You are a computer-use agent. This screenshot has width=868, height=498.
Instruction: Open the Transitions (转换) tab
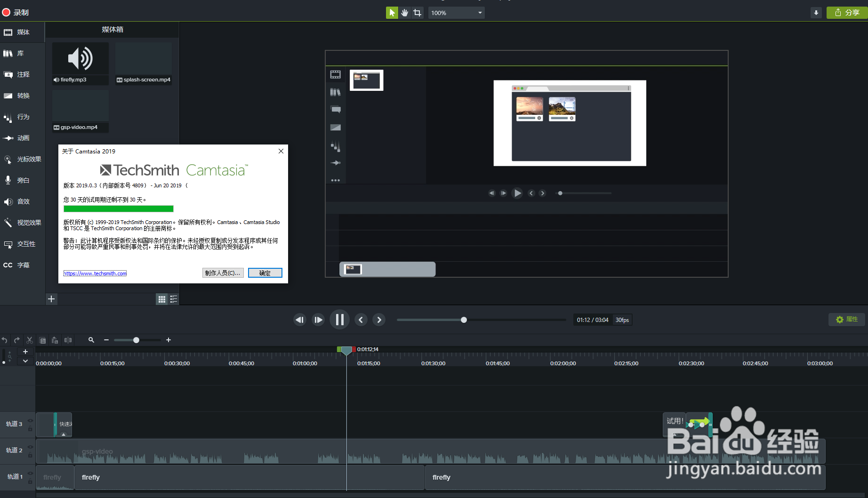click(22, 96)
